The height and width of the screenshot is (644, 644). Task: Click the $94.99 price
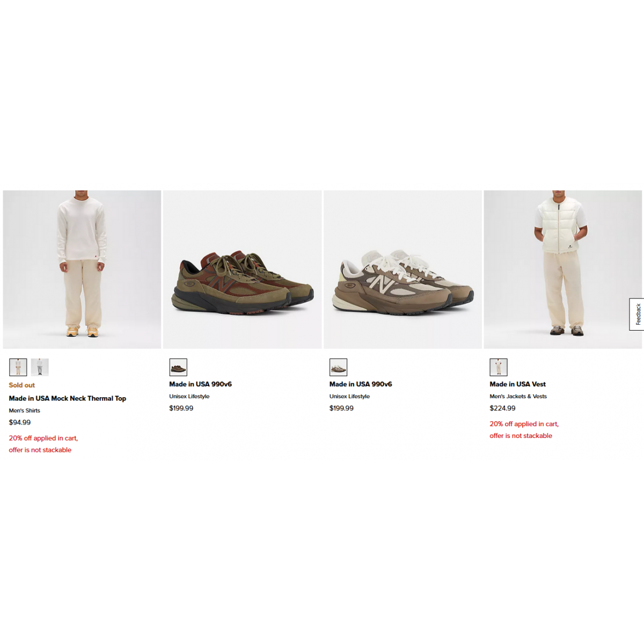(20, 422)
